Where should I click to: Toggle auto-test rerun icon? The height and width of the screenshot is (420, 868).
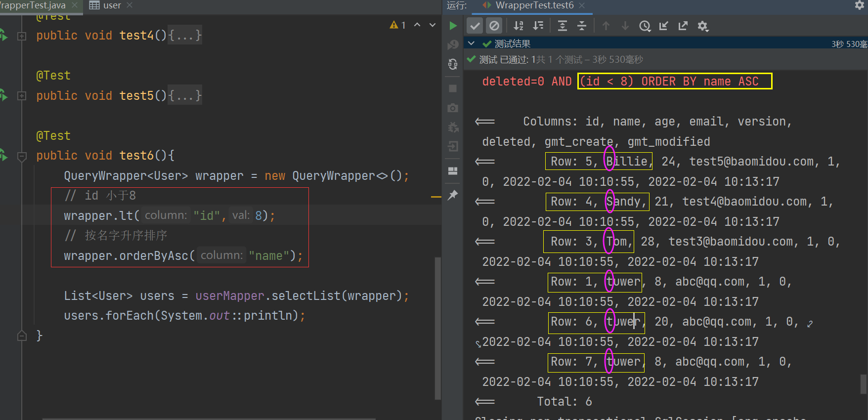point(453,64)
